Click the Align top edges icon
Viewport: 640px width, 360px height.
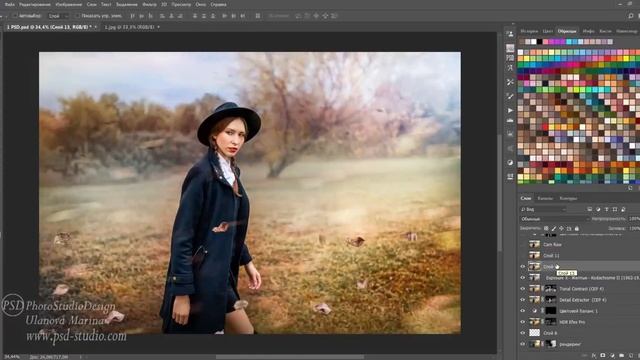pos(132,16)
